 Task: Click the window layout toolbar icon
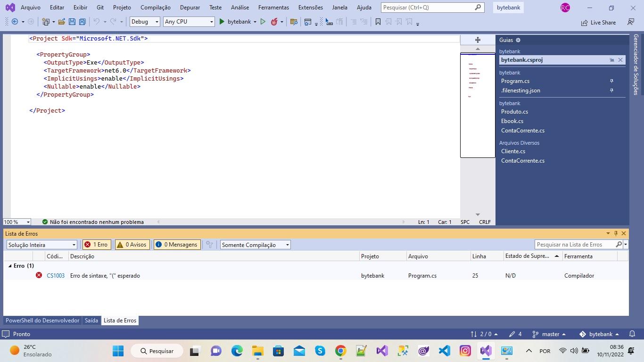tap(308, 22)
